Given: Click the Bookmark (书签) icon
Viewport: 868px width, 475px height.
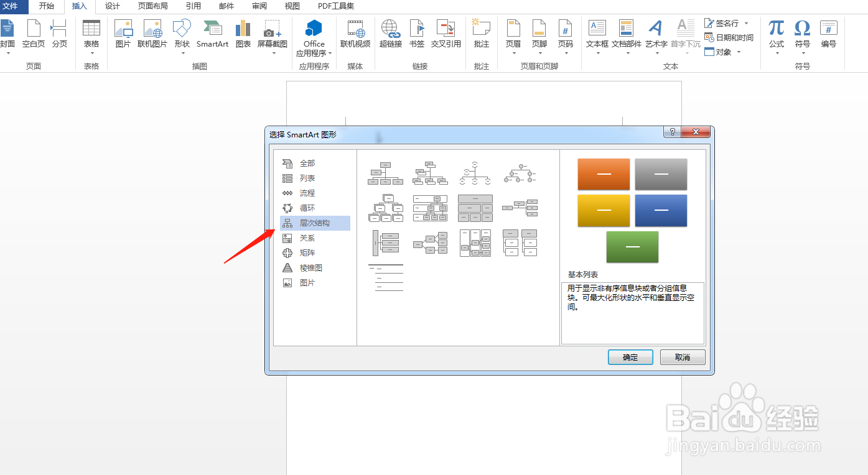Looking at the screenshot, I should pyautogui.click(x=417, y=35).
